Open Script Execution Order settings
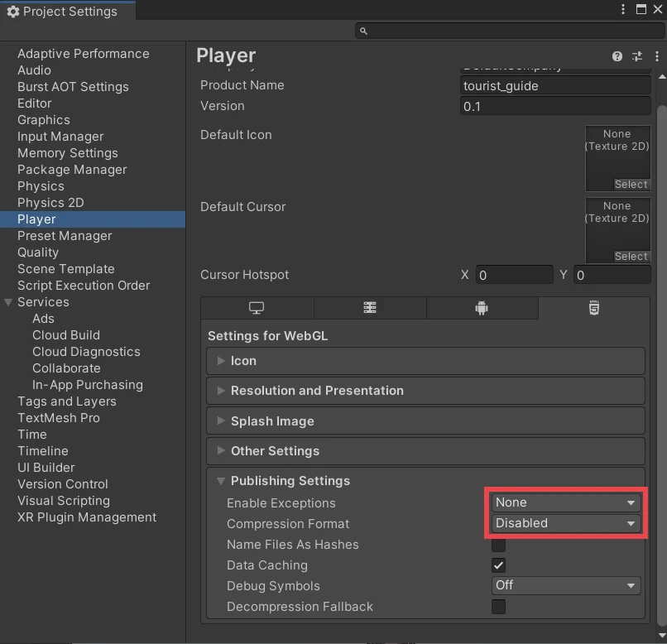The image size is (667, 644). click(84, 286)
